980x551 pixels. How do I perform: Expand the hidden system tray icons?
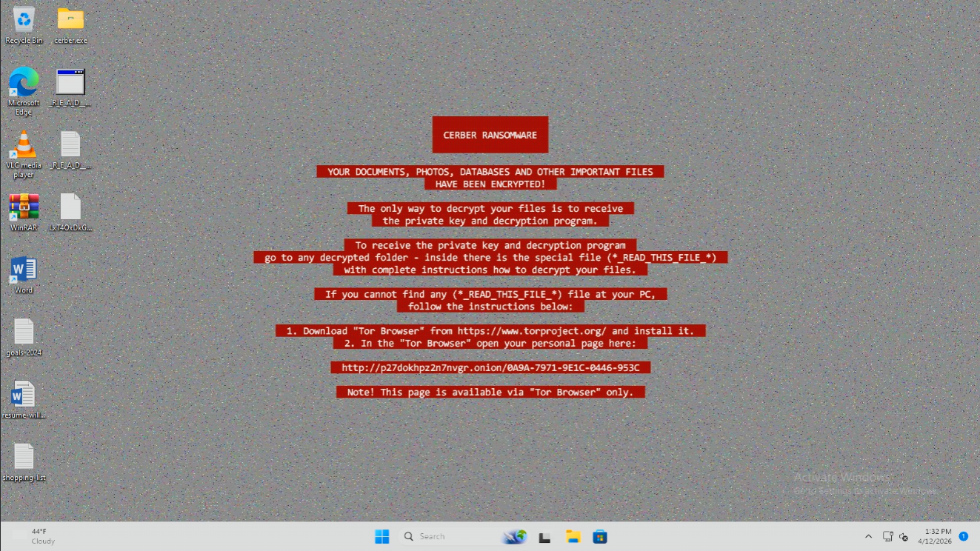click(868, 536)
